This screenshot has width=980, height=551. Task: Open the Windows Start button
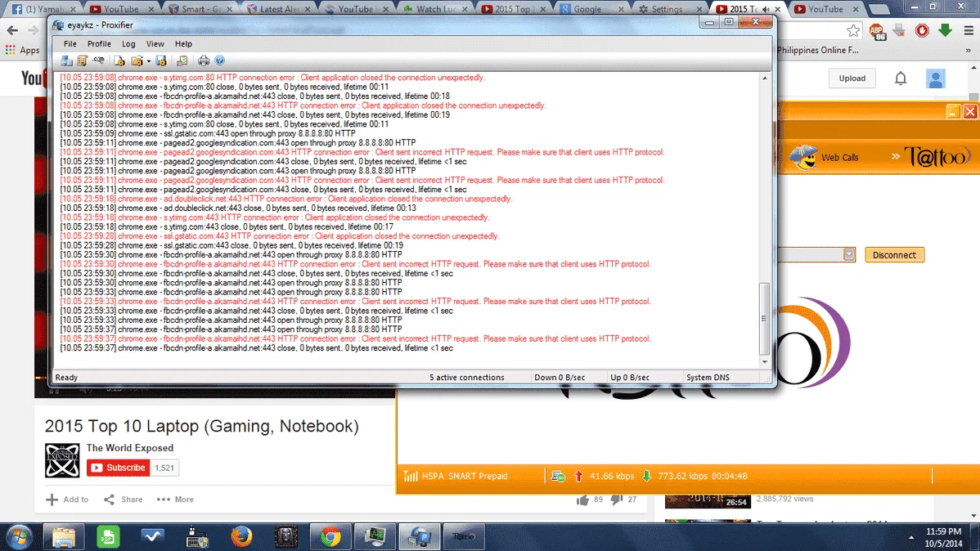pyautogui.click(x=20, y=536)
